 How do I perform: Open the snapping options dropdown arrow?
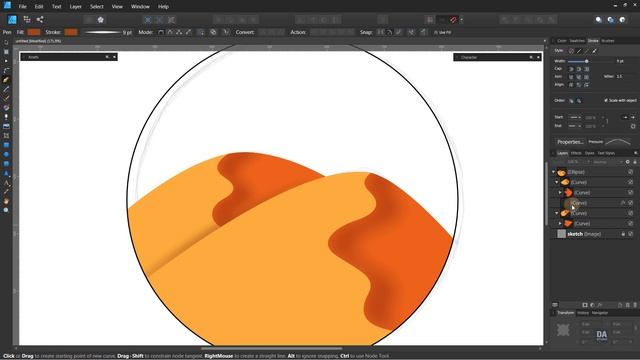(462, 20)
